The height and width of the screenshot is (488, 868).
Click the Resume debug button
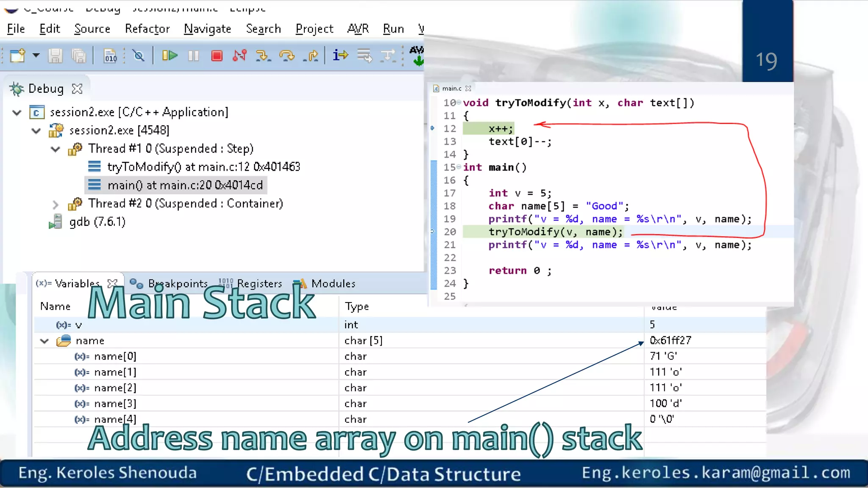coord(170,55)
